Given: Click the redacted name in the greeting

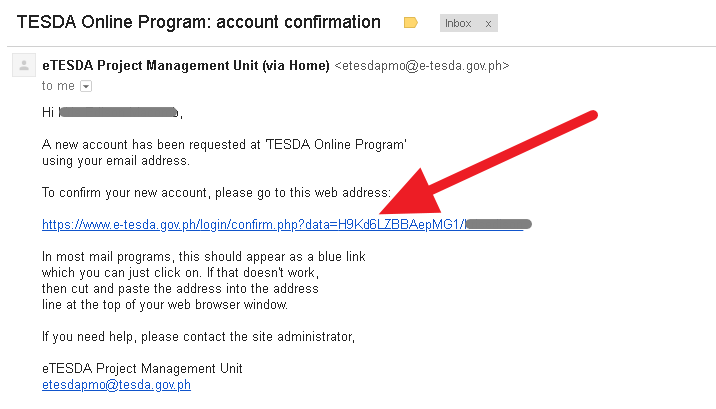Looking at the screenshot, I should click(x=119, y=112).
